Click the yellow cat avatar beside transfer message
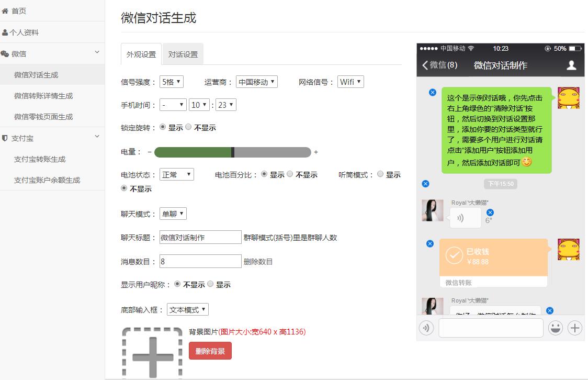 point(569,250)
